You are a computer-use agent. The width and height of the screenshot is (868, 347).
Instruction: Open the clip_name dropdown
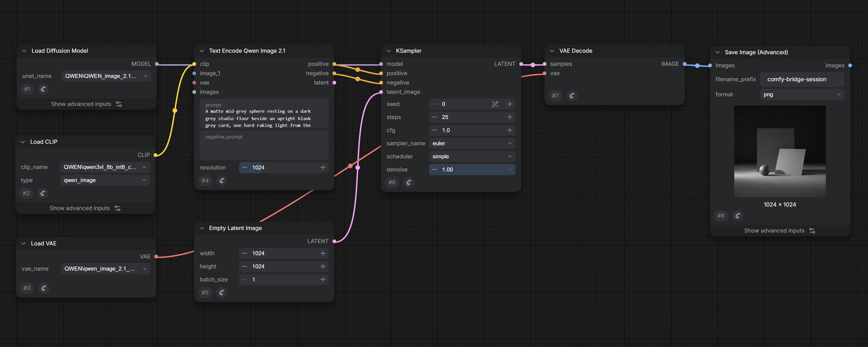(105, 167)
